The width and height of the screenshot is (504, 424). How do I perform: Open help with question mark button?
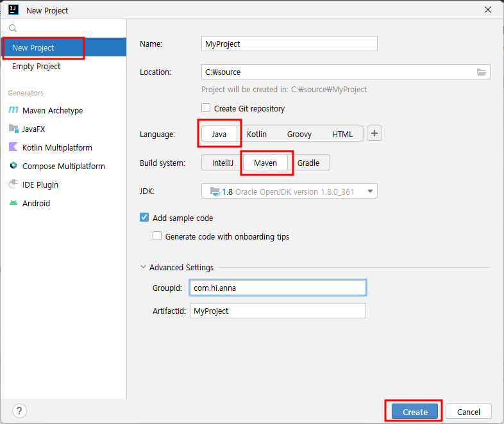click(x=19, y=411)
